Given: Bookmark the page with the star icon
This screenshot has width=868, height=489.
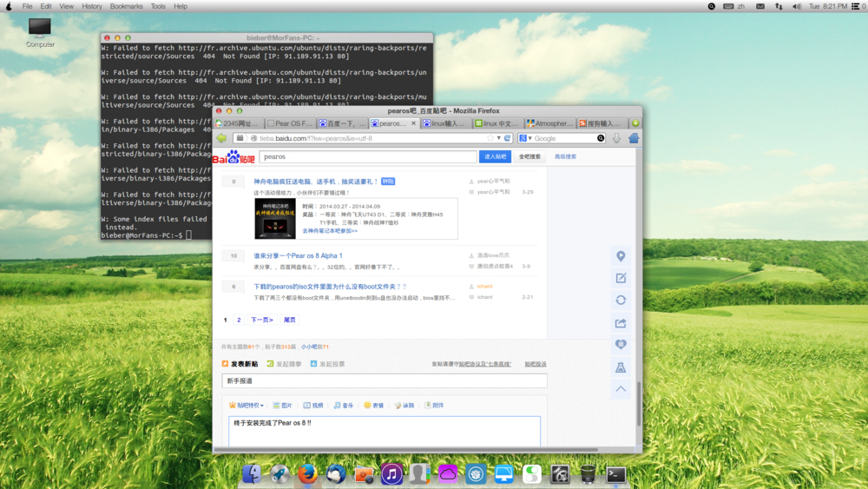Looking at the screenshot, I should [490, 138].
